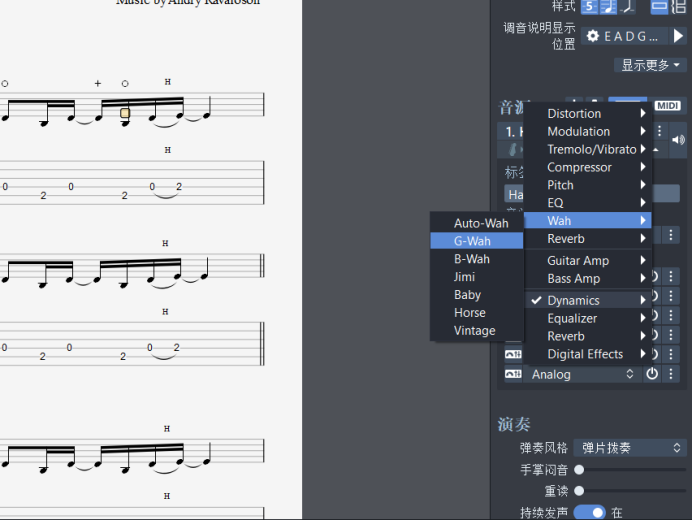Open the 弹奏风格 dropdown
692x520 pixels.
point(632,448)
